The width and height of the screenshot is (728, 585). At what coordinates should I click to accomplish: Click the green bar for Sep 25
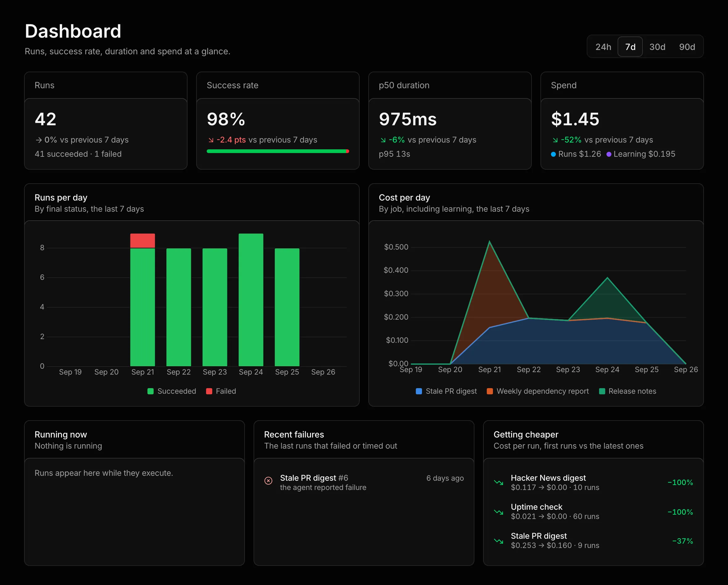pyautogui.click(x=287, y=307)
